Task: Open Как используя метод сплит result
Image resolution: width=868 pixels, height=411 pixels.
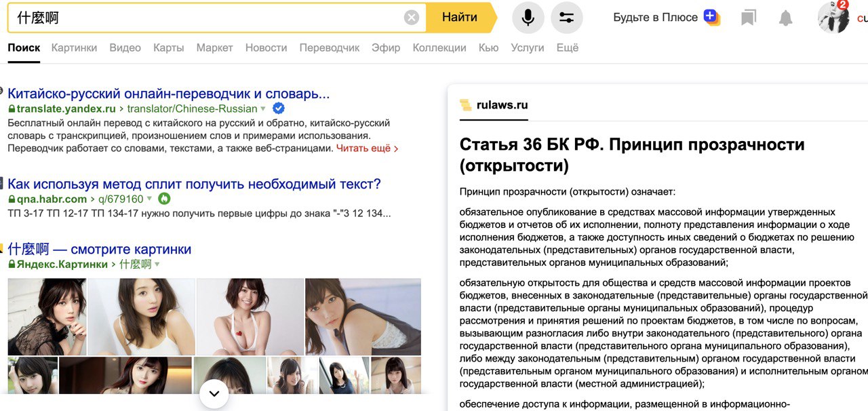Action: click(x=194, y=184)
